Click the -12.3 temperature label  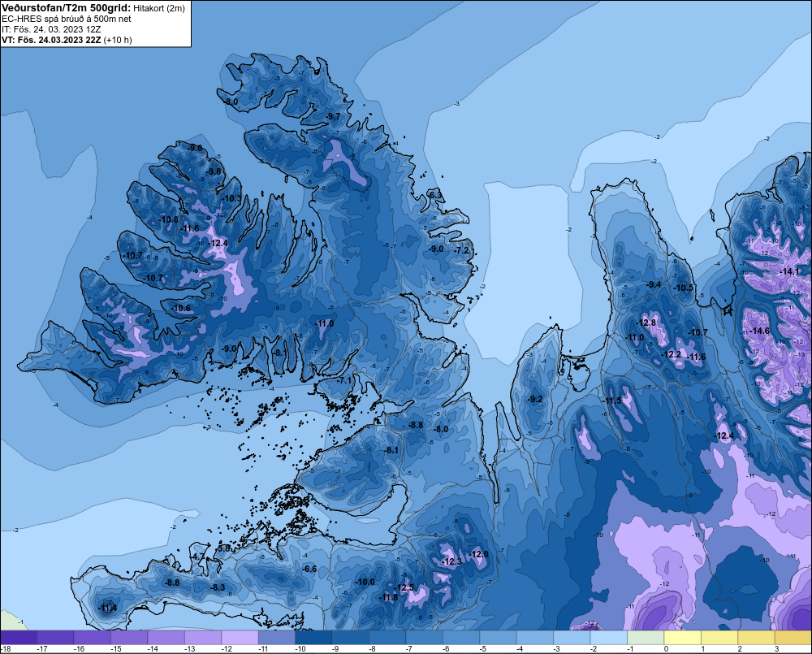451,561
